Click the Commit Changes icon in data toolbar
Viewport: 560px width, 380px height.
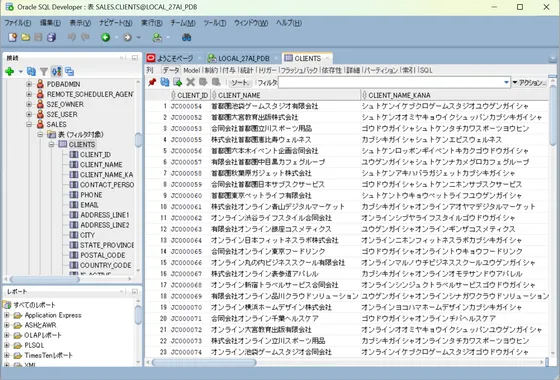coord(203,82)
